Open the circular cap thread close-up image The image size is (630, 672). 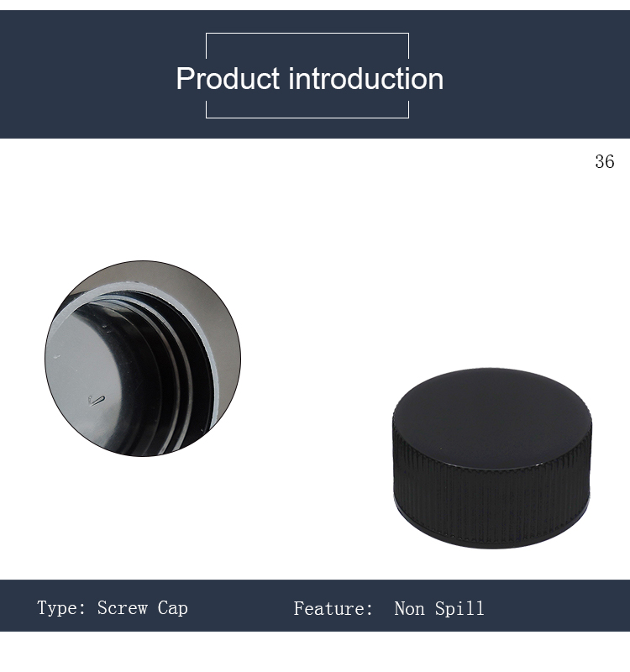(x=143, y=359)
